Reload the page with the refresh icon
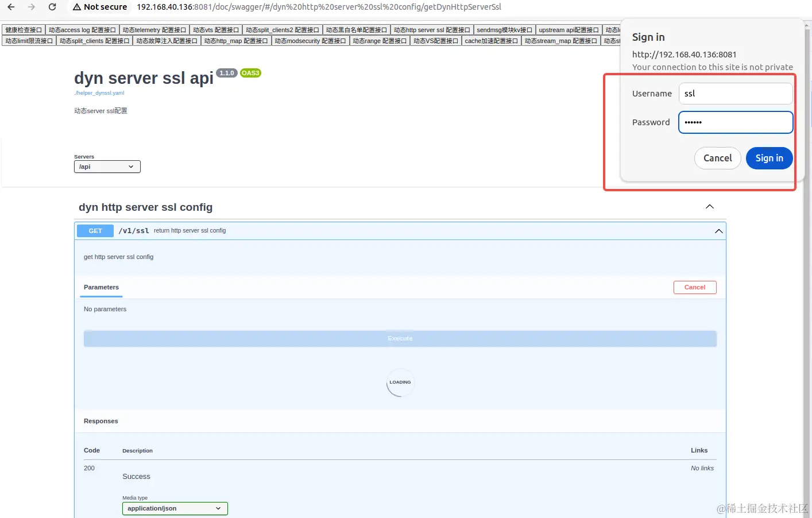Image resolution: width=812 pixels, height=518 pixels. [52, 7]
